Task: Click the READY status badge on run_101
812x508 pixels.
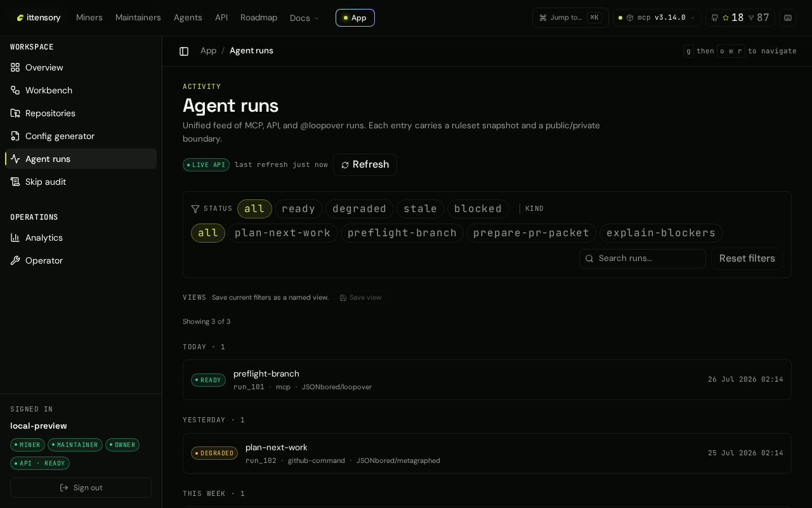Action: tap(208, 380)
